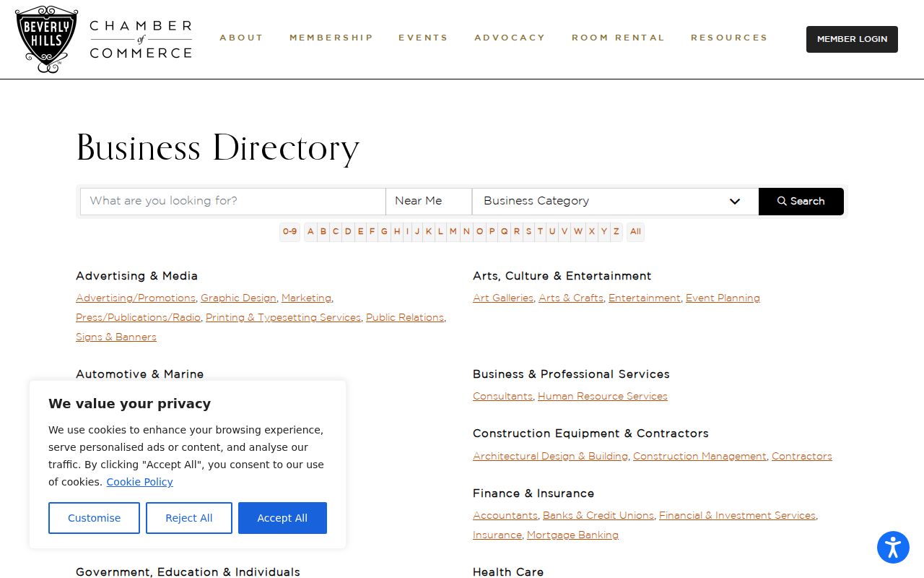Filter directory by letter K
The width and height of the screenshot is (924, 578).
(428, 232)
